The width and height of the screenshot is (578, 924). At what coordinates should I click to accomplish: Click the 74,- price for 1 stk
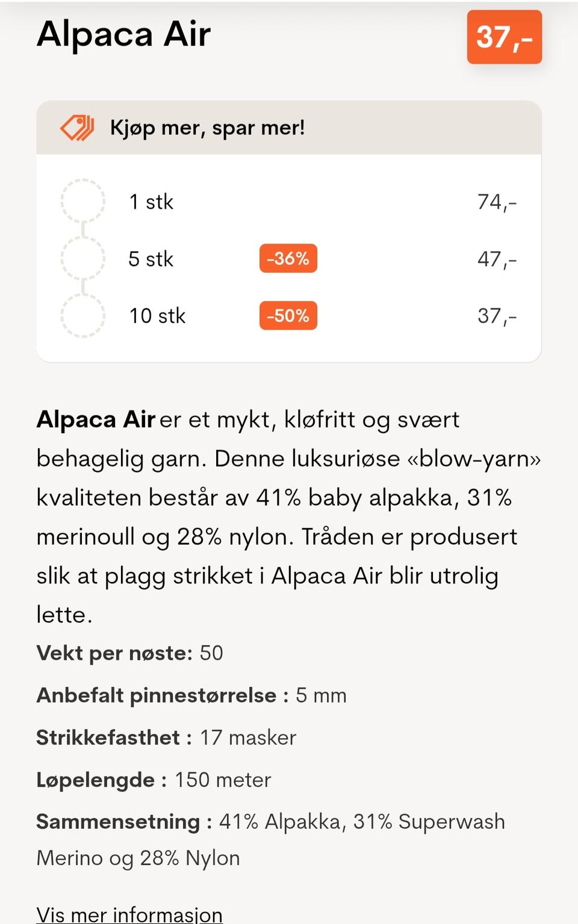tap(497, 202)
